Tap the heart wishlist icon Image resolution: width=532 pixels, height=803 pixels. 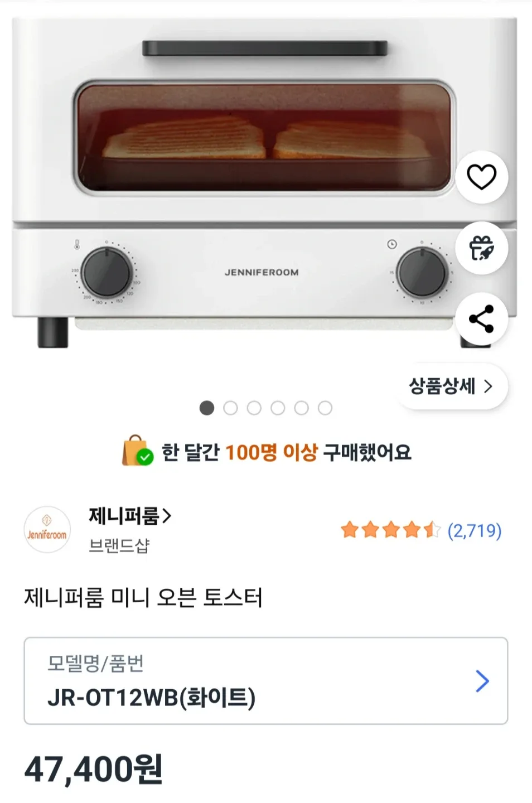pyautogui.click(x=481, y=177)
